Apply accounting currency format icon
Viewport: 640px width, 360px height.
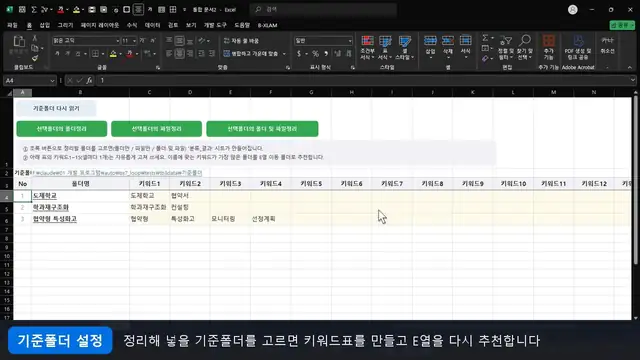(x=299, y=53)
